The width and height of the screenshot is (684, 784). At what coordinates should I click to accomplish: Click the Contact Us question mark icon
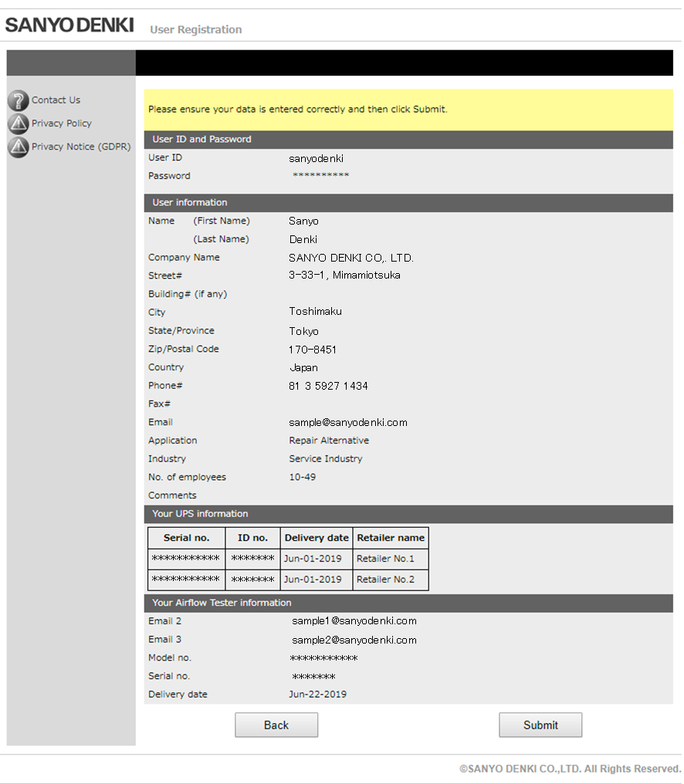pyautogui.click(x=19, y=100)
